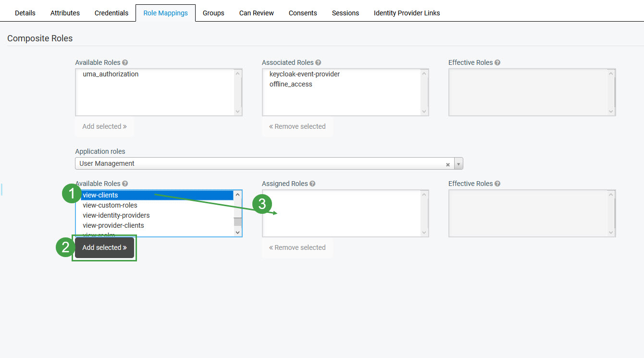The width and height of the screenshot is (644, 358).
Task: Select the view-clients role
Action: pos(100,195)
